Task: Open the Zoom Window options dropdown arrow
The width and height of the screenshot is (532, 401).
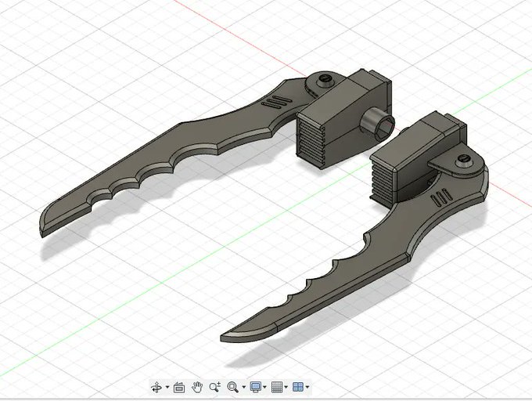Action: click(243, 387)
